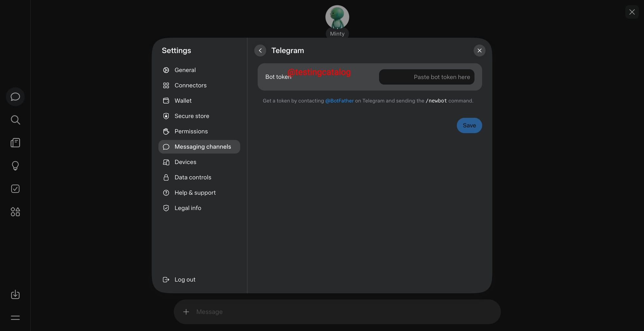Click the Bot token label

278,77
